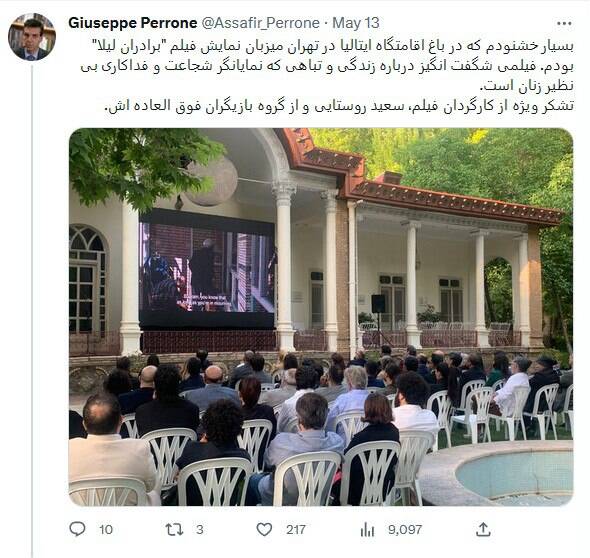Click the projection screen in the photo
590x558 pixels.
pos(207,268)
